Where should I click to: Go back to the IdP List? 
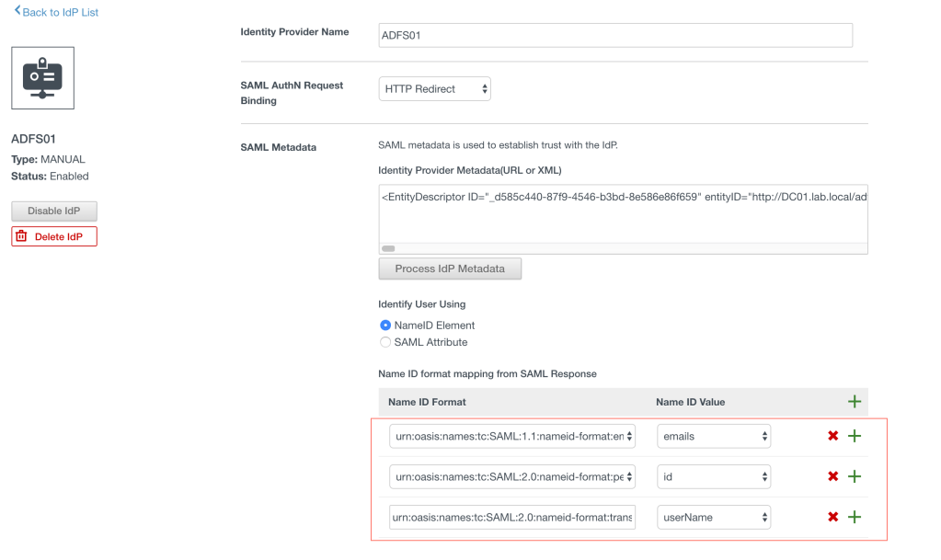(57, 12)
